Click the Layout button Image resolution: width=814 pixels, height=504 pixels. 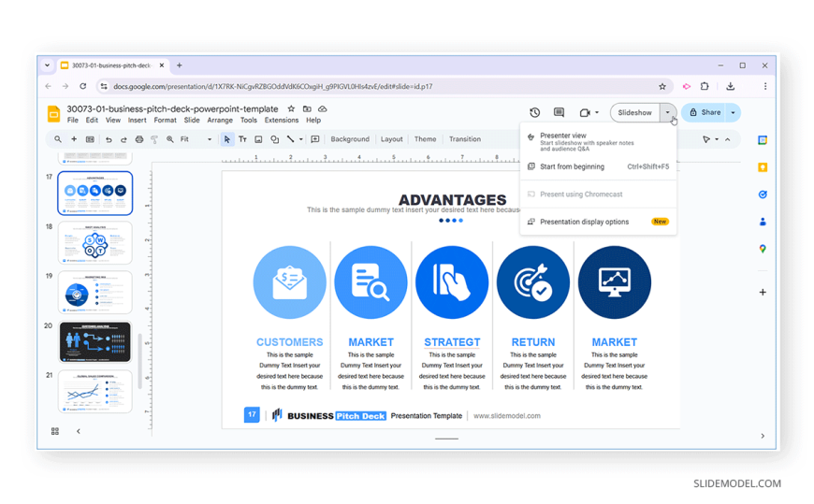coord(391,139)
